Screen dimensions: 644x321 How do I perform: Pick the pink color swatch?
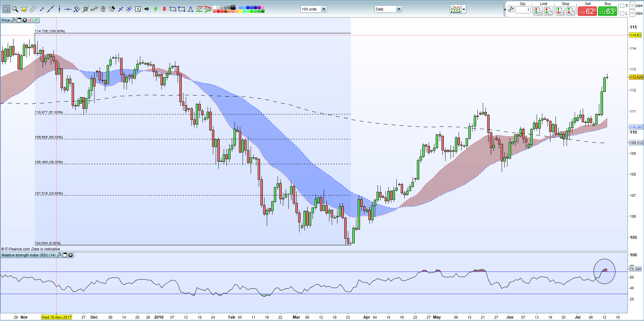263,7
